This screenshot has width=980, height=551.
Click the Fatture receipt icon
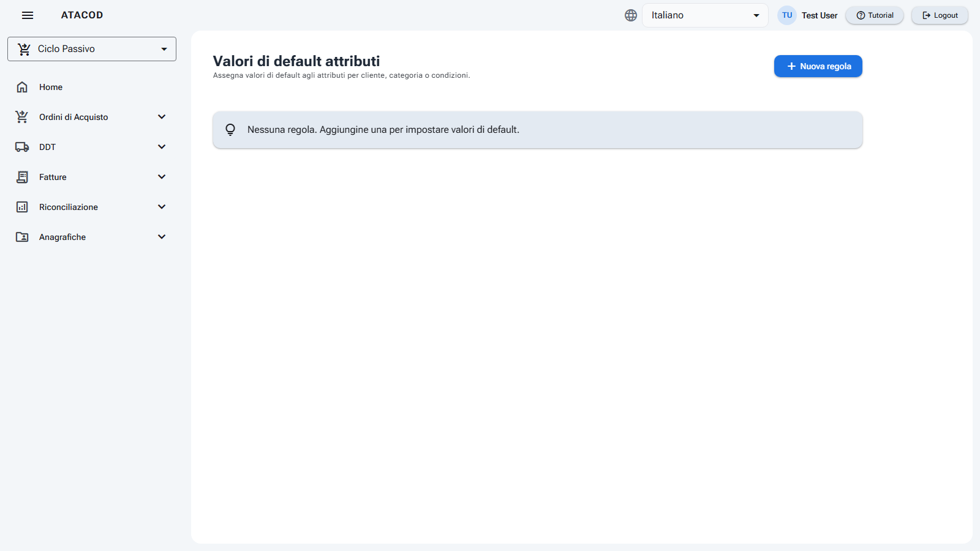[x=22, y=177]
